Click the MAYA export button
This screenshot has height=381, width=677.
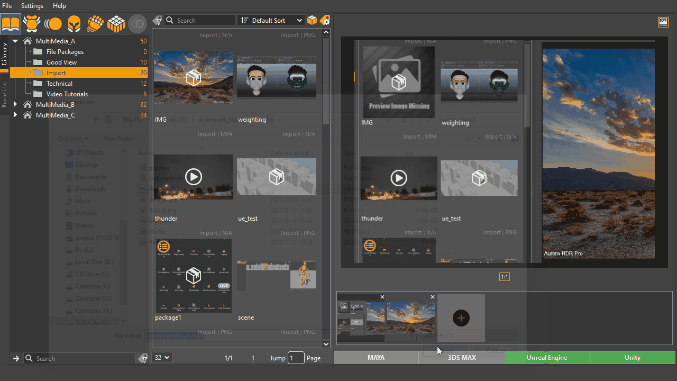click(x=376, y=358)
